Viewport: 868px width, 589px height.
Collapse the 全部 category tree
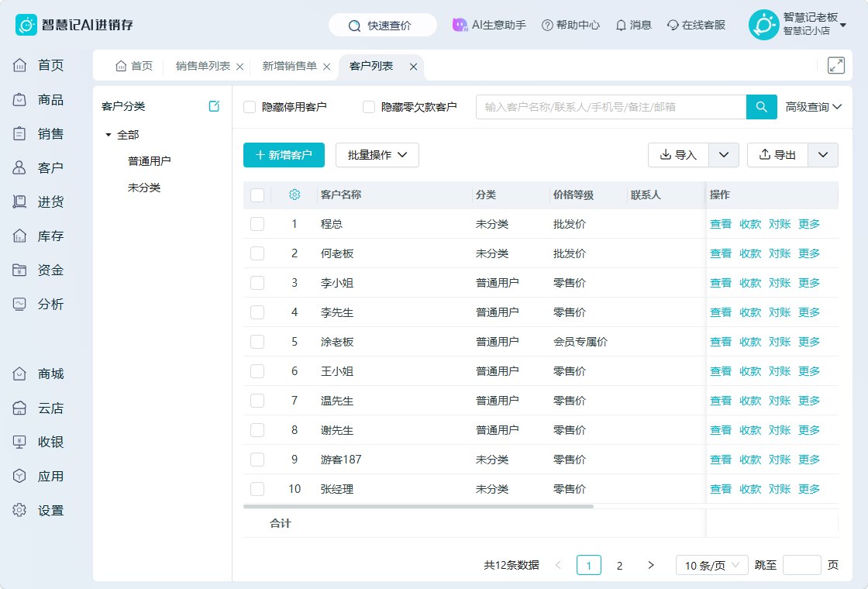click(x=108, y=135)
